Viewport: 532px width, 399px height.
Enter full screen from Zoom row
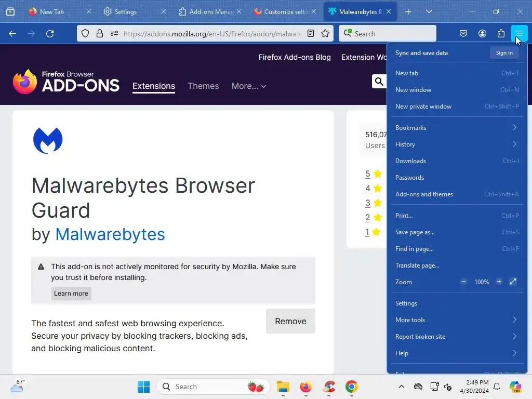[513, 282]
